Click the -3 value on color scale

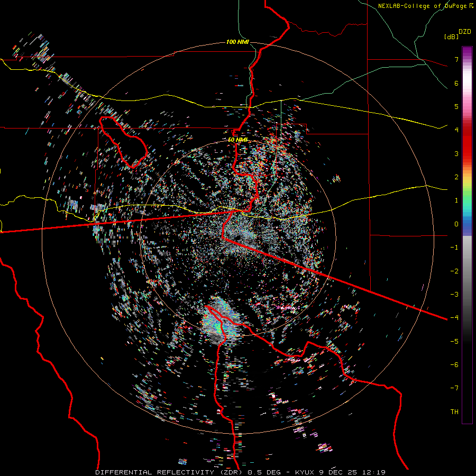click(454, 295)
